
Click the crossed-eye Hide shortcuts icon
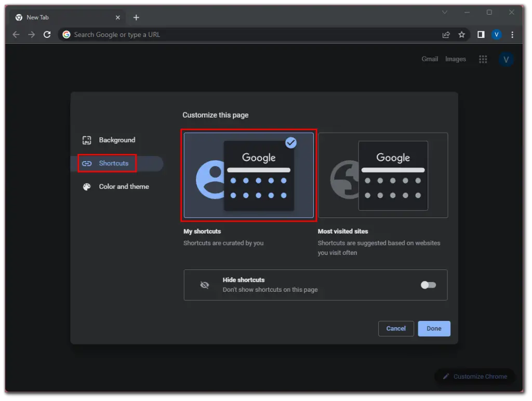click(205, 285)
